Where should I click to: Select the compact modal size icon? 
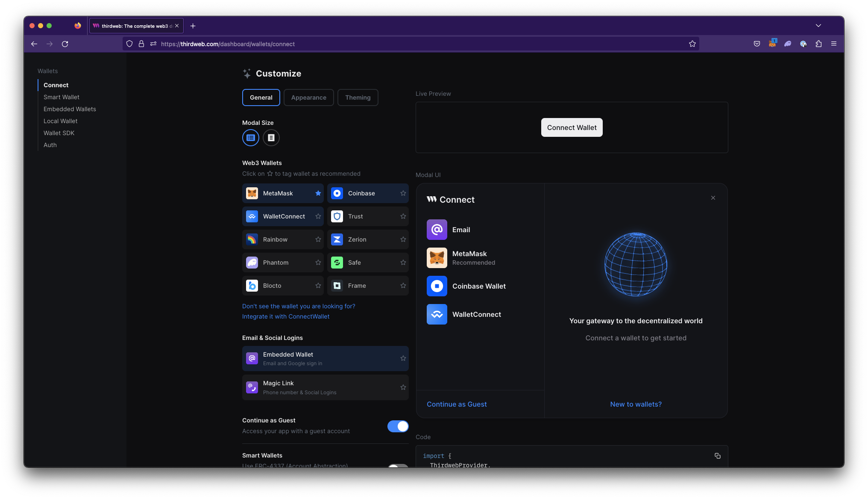pyautogui.click(x=271, y=138)
